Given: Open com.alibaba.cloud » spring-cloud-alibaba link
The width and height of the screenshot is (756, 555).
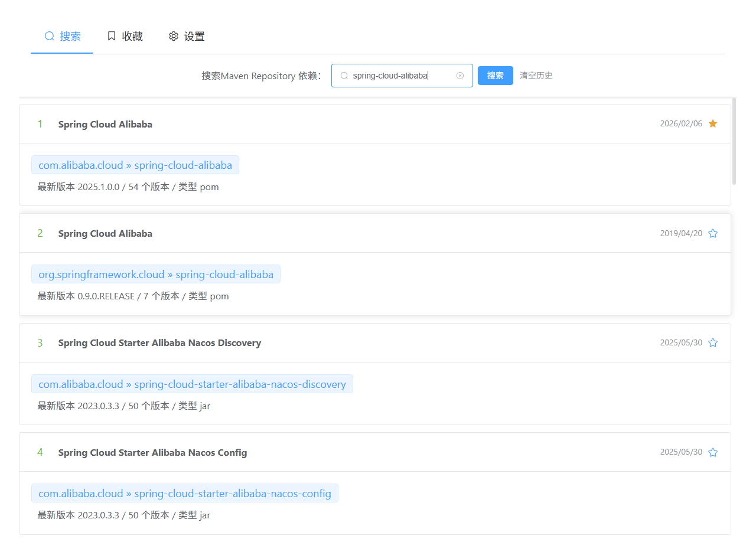Looking at the screenshot, I should coord(135,165).
